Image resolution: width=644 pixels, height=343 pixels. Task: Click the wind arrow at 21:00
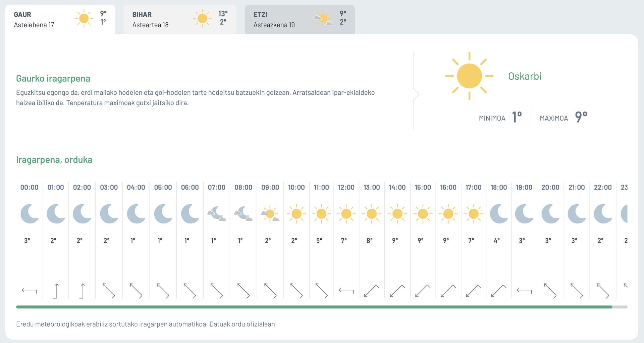577,291
